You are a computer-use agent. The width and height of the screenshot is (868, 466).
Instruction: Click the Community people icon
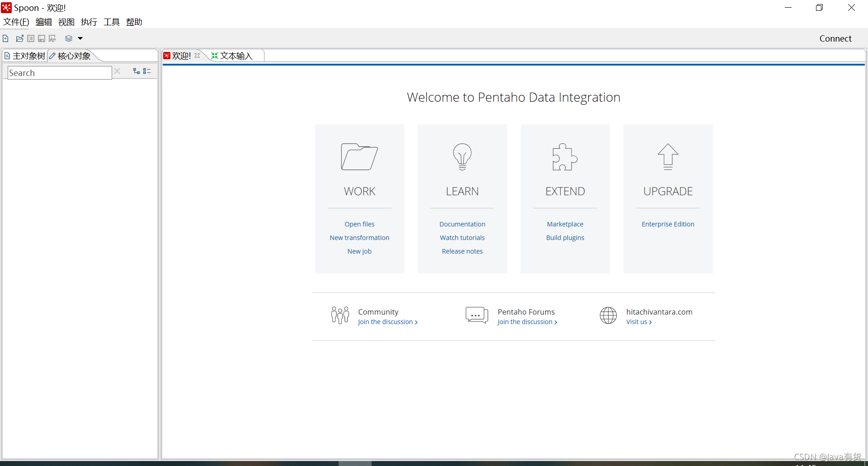coord(340,315)
